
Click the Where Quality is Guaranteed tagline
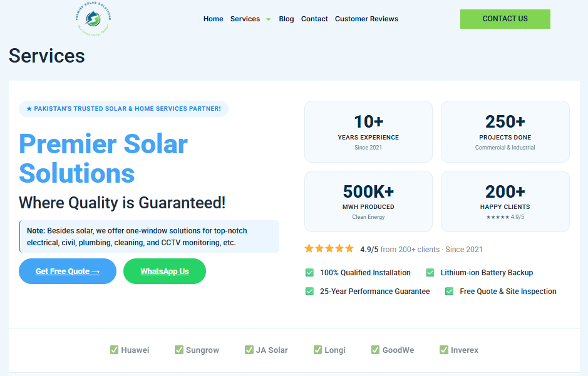(x=122, y=203)
